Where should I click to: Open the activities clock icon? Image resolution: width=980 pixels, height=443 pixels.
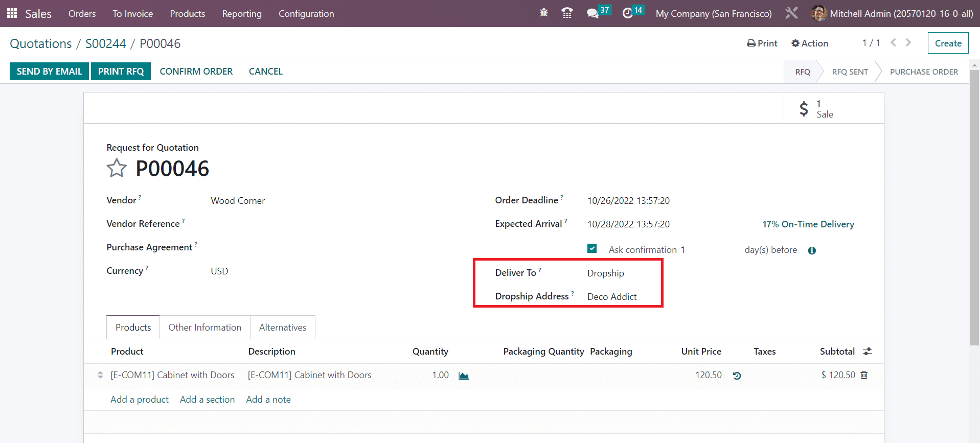(627, 13)
